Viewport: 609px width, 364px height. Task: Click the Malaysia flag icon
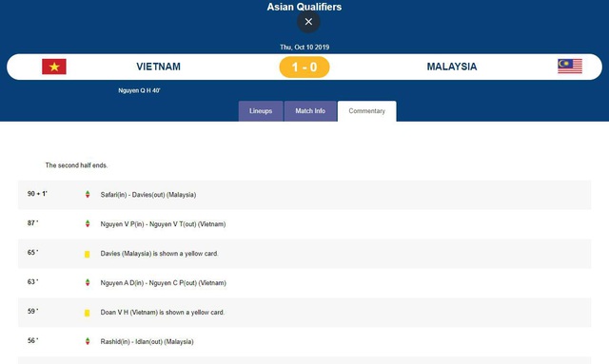570,67
